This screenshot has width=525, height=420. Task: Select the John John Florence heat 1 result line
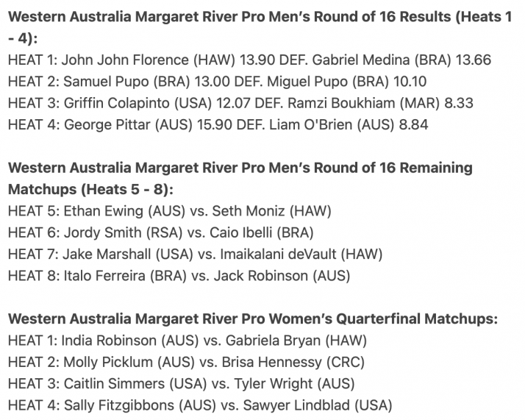click(249, 60)
